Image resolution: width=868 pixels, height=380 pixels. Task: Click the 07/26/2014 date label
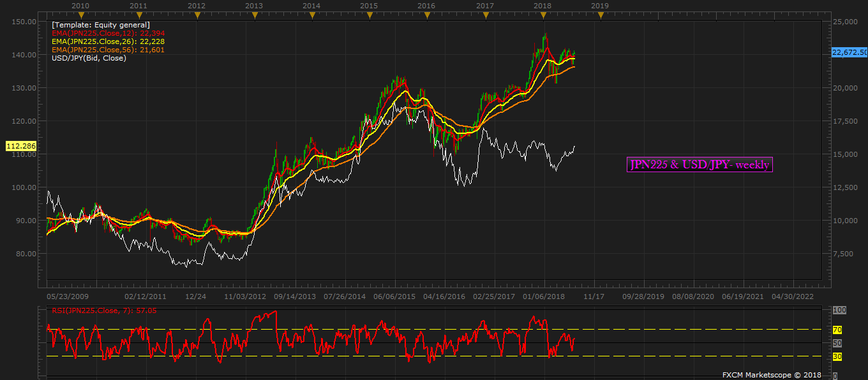point(345,296)
